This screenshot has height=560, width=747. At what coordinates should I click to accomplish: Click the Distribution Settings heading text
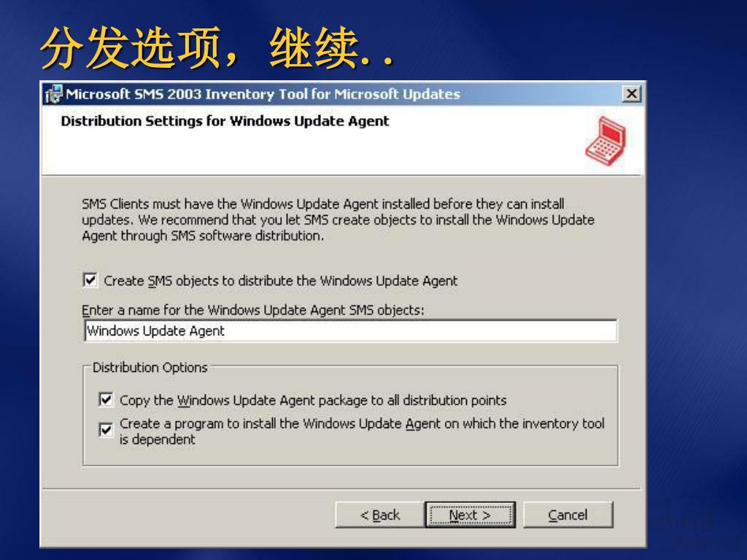point(225,121)
